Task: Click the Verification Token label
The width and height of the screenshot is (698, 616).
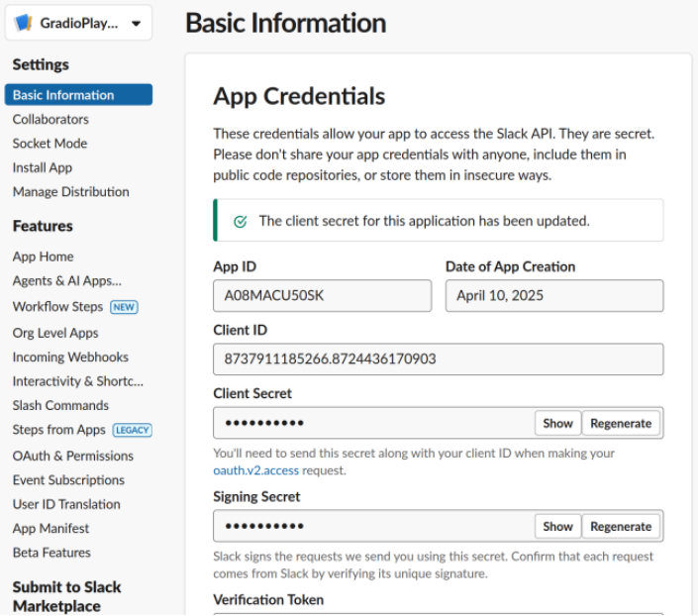Action: click(268, 600)
